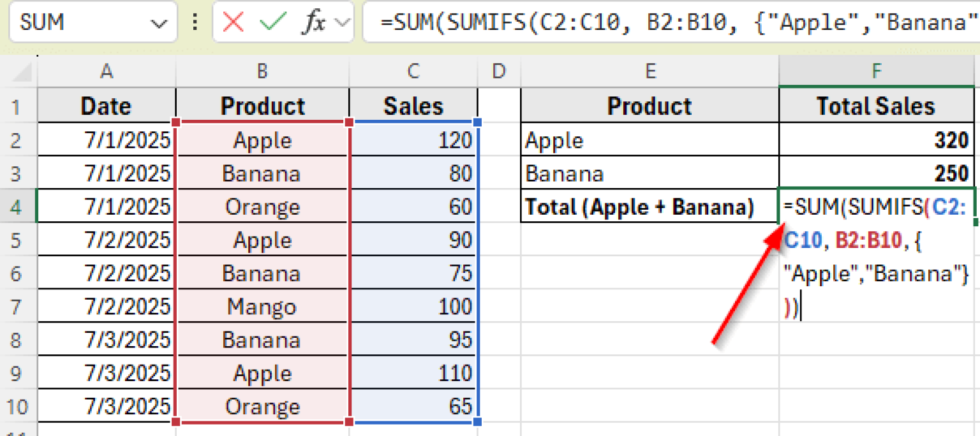
Task: Click cell F2 showing 320
Action: click(875, 140)
